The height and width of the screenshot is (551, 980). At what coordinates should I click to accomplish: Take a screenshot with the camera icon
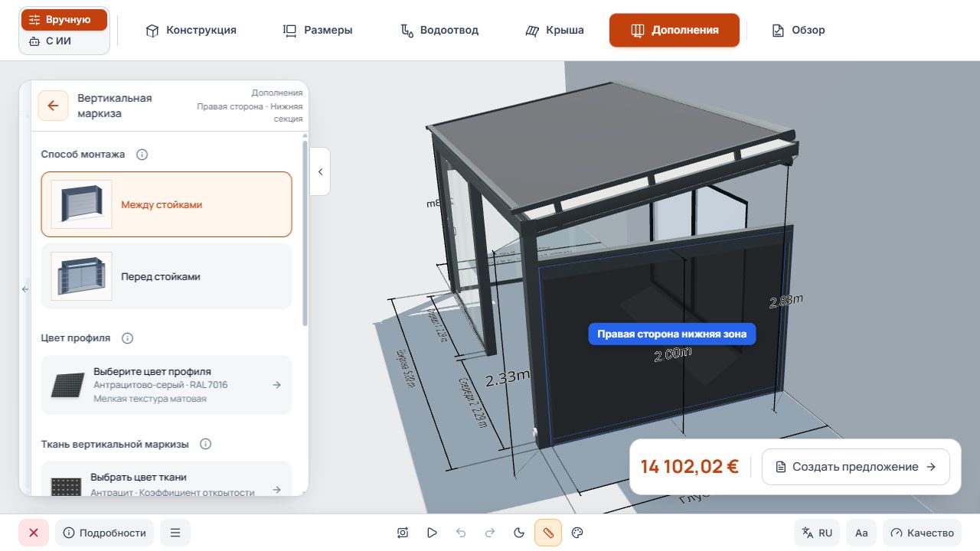pyautogui.click(x=403, y=533)
